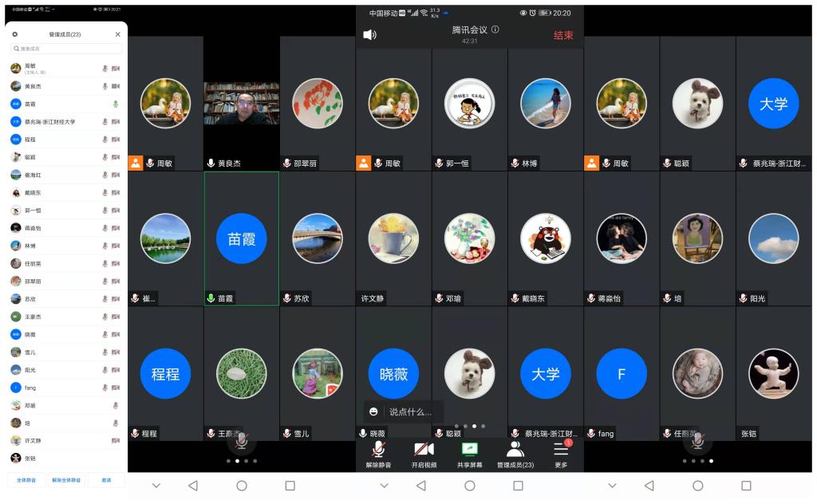Select 黄良杰's live video thumbnail

[x=241, y=104]
